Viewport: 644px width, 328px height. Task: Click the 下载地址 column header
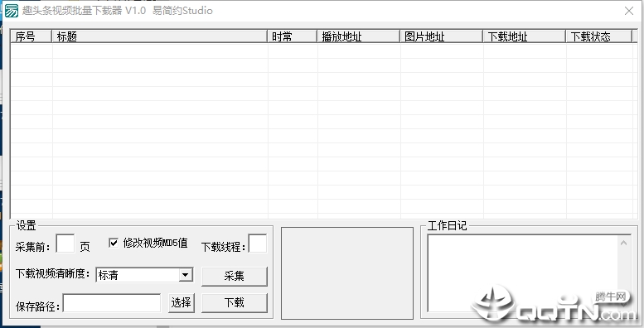524,36
